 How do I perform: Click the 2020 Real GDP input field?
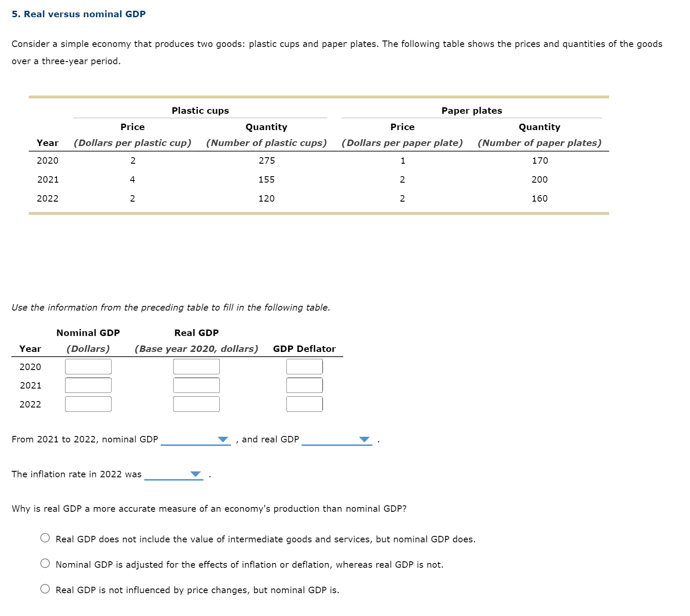(196, 366)
